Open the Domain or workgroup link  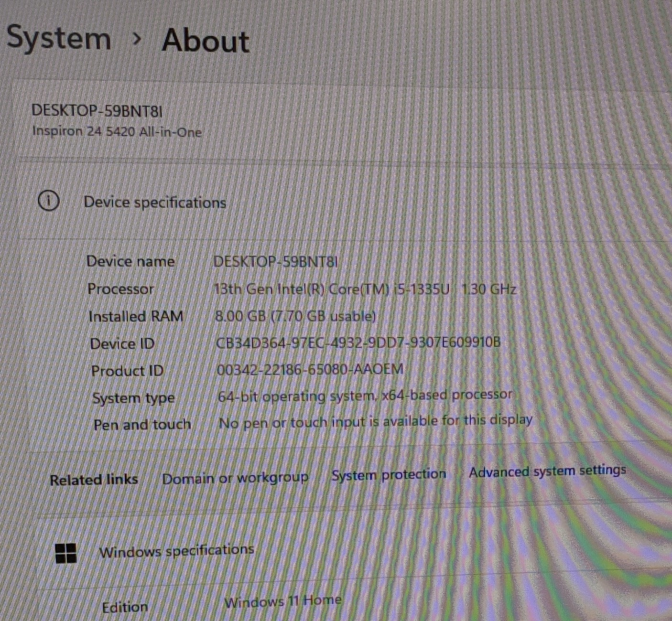(x=235, y=478)
